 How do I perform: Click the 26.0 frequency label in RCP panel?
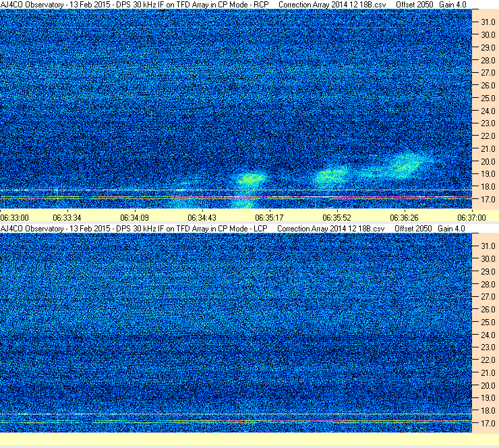coord(488,86)
